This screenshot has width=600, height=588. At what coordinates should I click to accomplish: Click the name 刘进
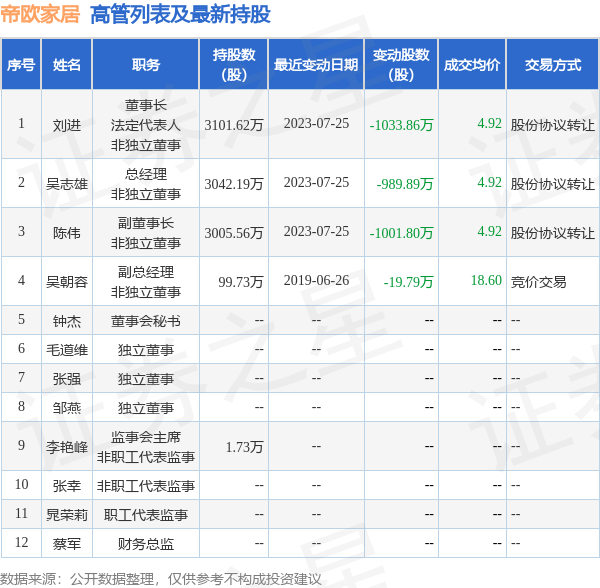click(x=67, y=125)
